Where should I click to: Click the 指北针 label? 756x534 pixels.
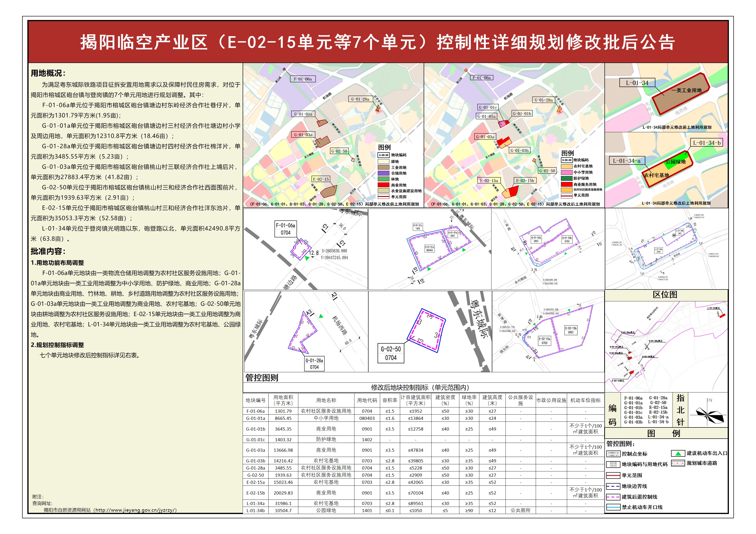[681, 410]
